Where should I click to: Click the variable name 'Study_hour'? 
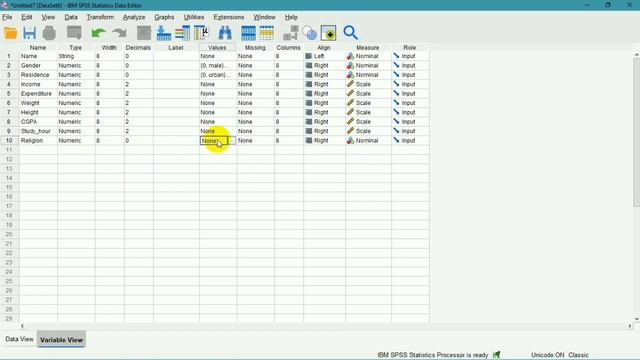click(x=36, y=131)
